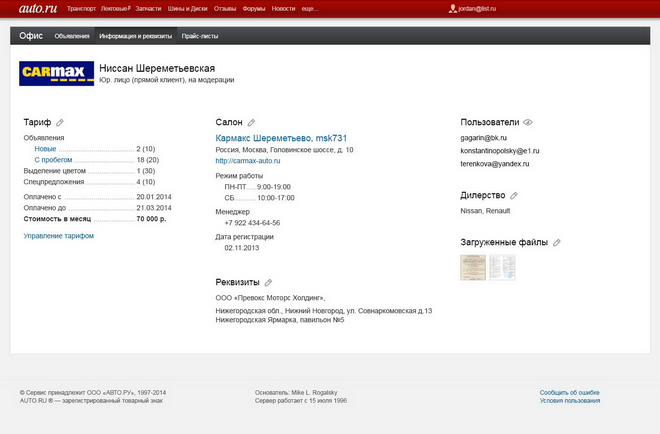660x434 pixels.
Task: Click jordan@list.ru account link
Action: pos(477,8)
